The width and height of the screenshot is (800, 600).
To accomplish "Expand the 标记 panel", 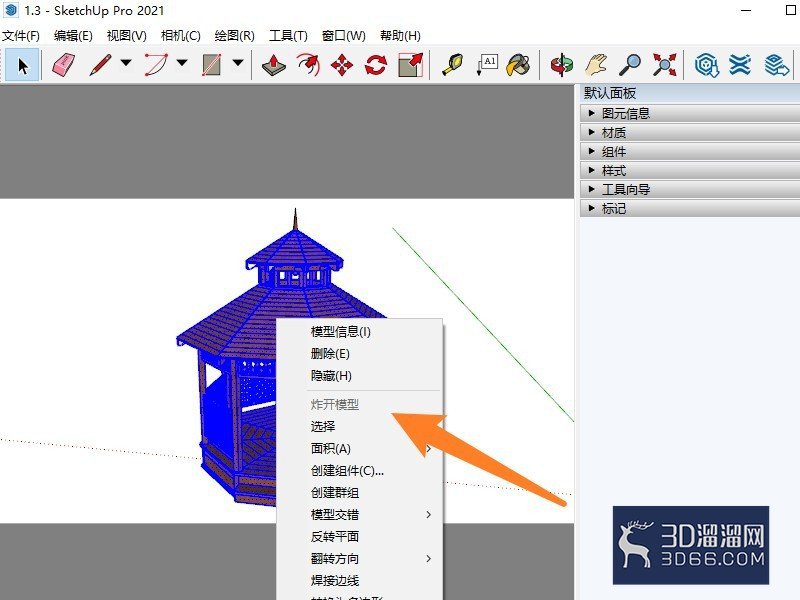I will (690, 208).
